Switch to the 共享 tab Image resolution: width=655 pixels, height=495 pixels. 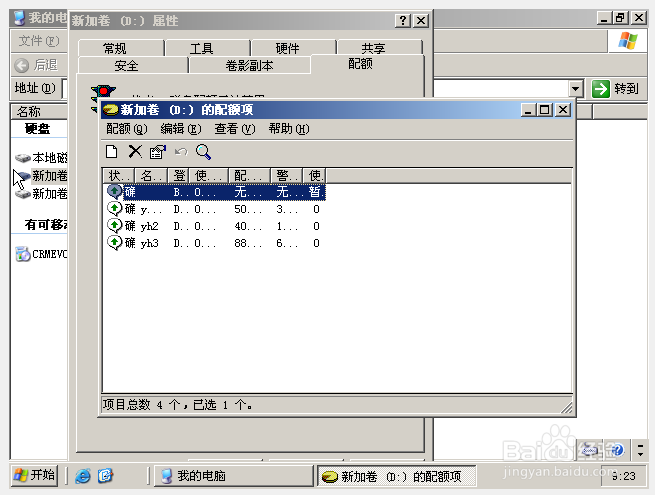tap(380, 48)
